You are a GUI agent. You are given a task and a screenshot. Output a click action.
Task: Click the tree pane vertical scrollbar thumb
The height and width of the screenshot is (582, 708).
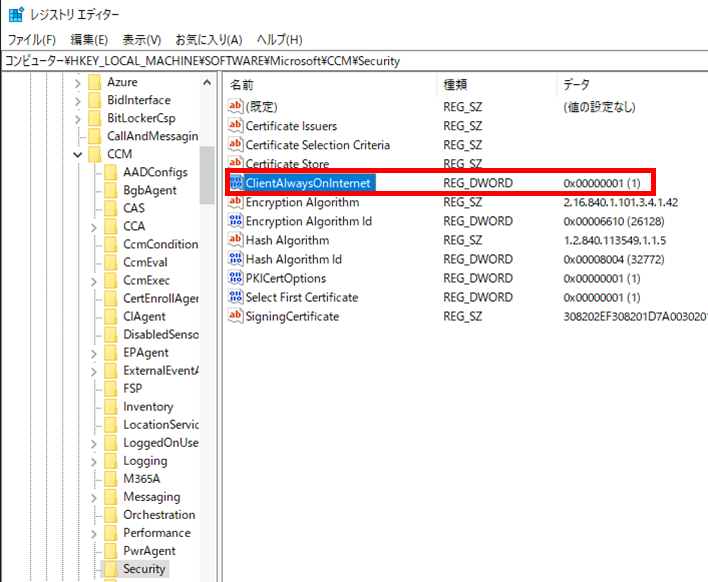coord(207,175)
